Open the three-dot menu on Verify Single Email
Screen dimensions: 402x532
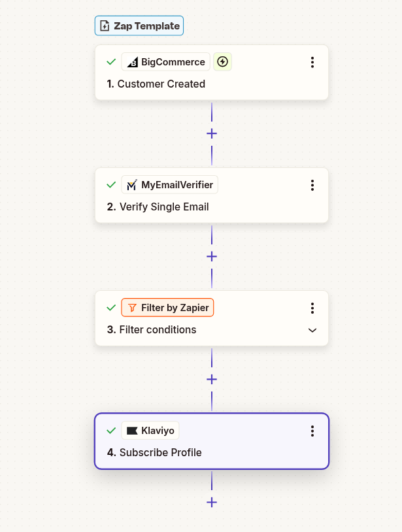[312, 185]
